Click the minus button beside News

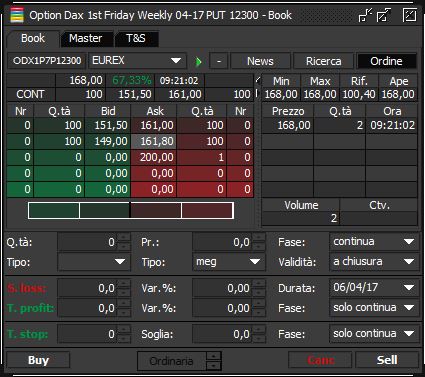pyautogui.click(x=219, y=61)
